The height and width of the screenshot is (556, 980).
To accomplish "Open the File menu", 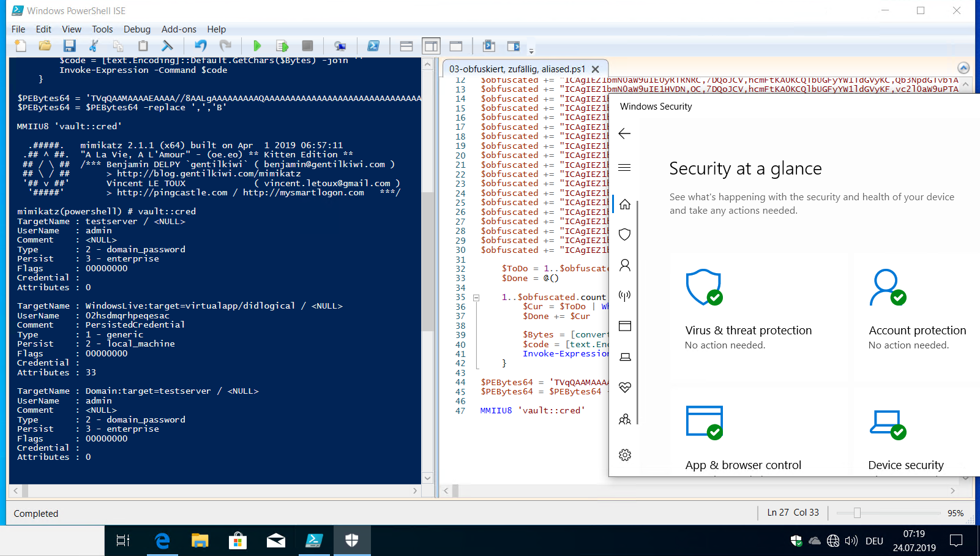I will [x=18, y=29].
